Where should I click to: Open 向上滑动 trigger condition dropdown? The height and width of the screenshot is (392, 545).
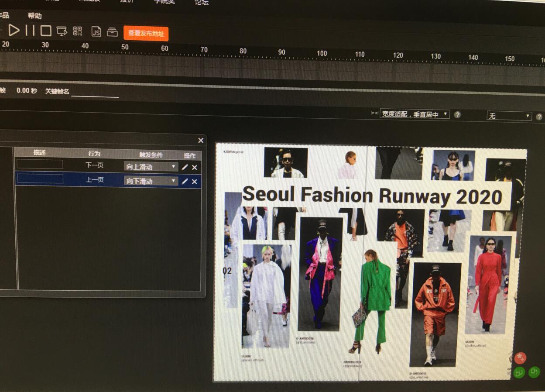click(151, 167)
